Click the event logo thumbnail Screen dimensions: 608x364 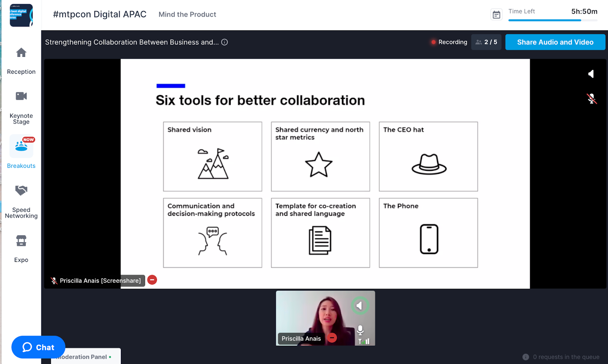21,15
